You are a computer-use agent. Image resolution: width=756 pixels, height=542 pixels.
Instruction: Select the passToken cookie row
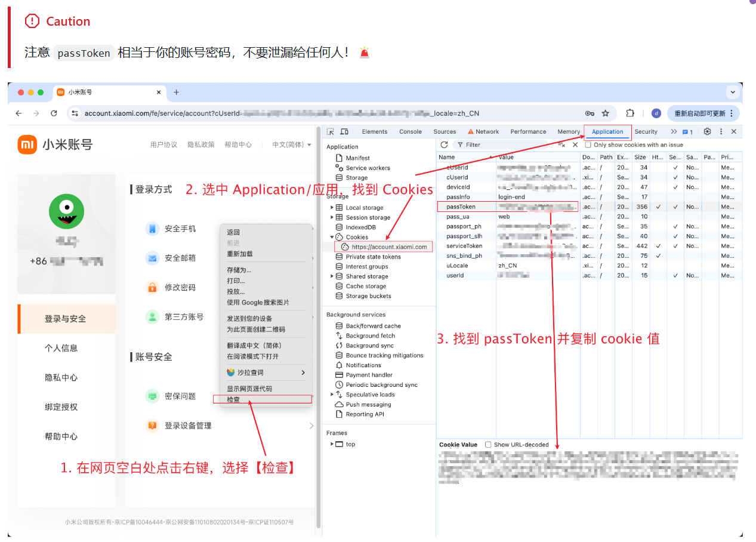pos(461,207)
